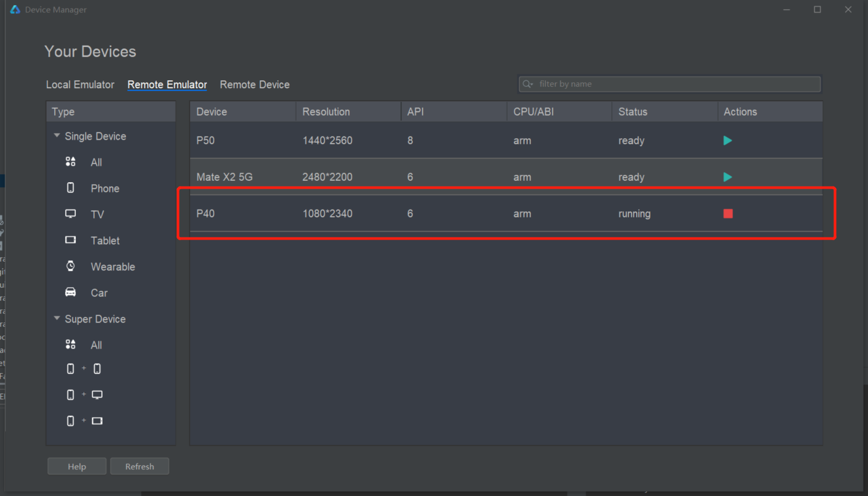Select the Mate X2 5G device name
This screenshot has width=868, height=496.
(x=225, y=177)
